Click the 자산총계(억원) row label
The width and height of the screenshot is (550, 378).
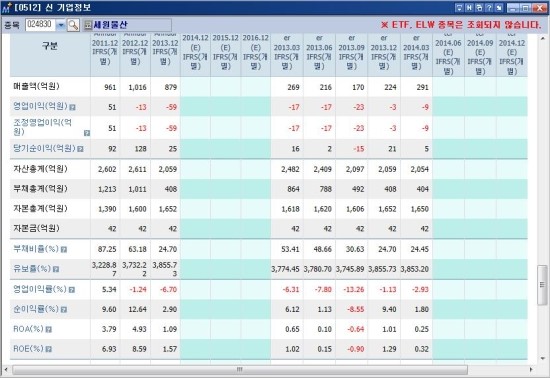[40, 169]
